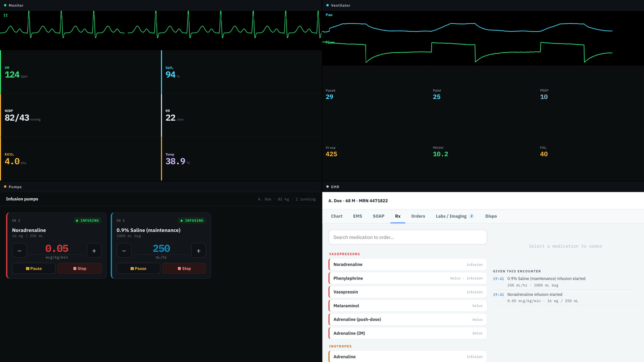Increase Noradrenaline rate with plus button
This screenshot has width=644, height=362.
coord(94,251)
